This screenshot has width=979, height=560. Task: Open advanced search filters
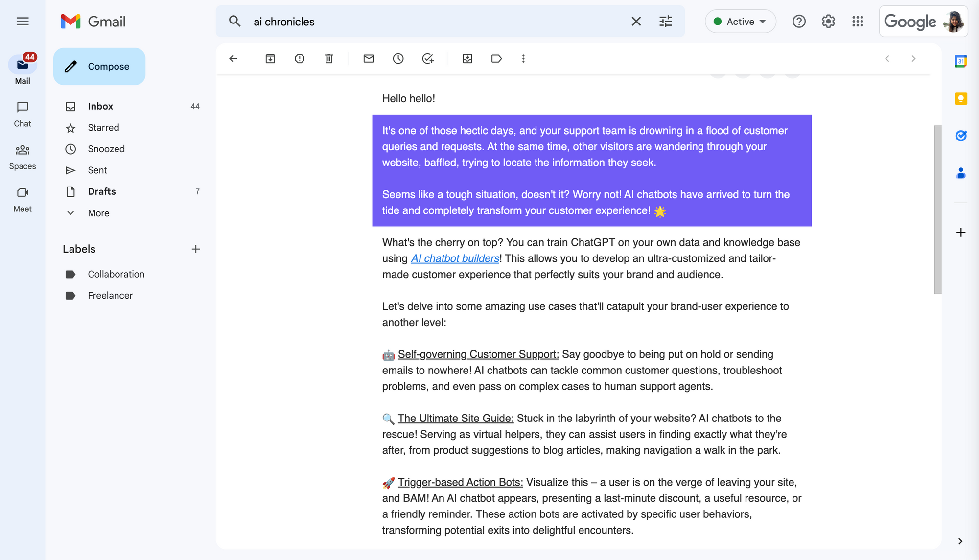[x=665, y=22]
